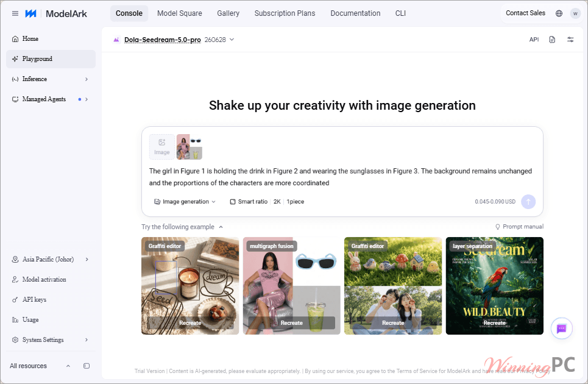Click the API button
Screen dimensions: 588x384
(534, 40)
